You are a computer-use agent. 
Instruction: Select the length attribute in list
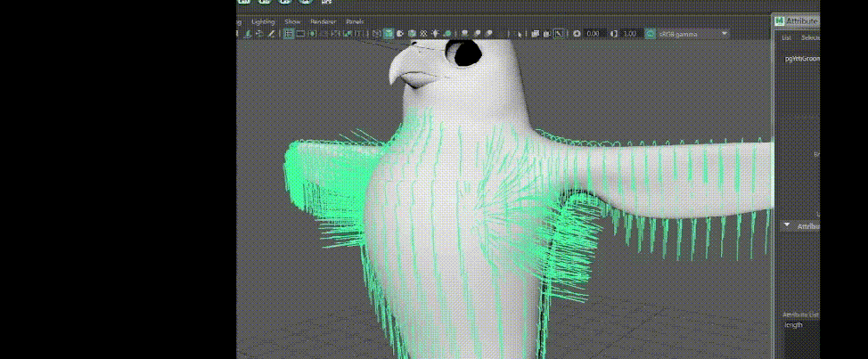(x=793, y=325)
